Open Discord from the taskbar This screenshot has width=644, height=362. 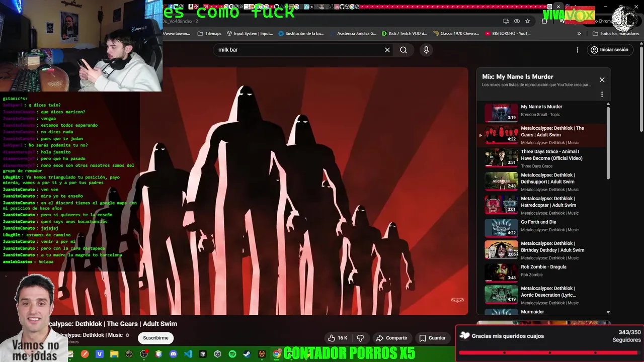click(x=174, y=354)
